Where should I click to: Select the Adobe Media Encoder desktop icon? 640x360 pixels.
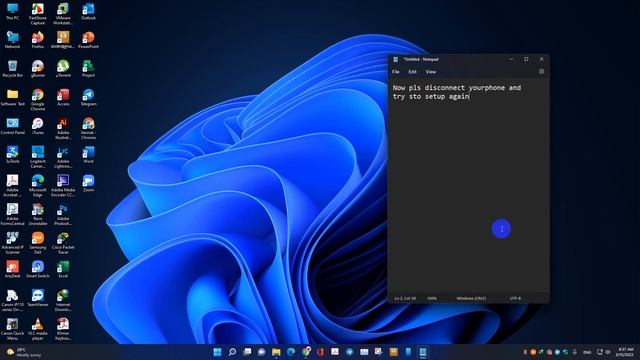[63, 185]
